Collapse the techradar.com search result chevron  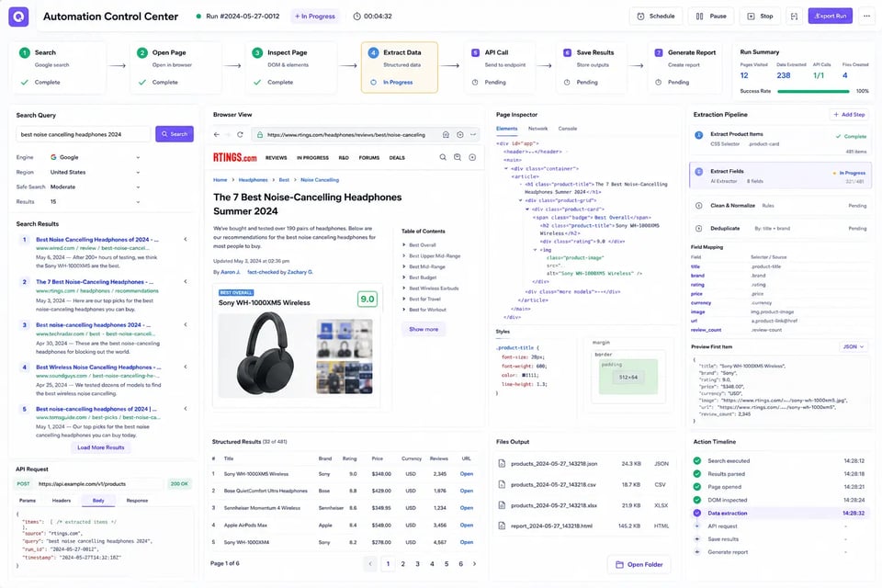click(186, 324)
